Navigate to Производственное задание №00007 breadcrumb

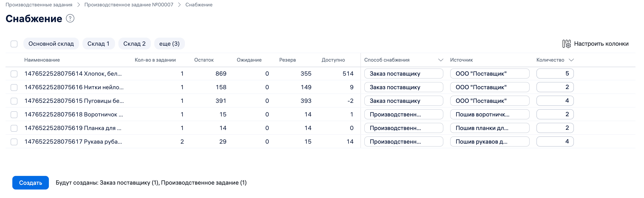129,5
